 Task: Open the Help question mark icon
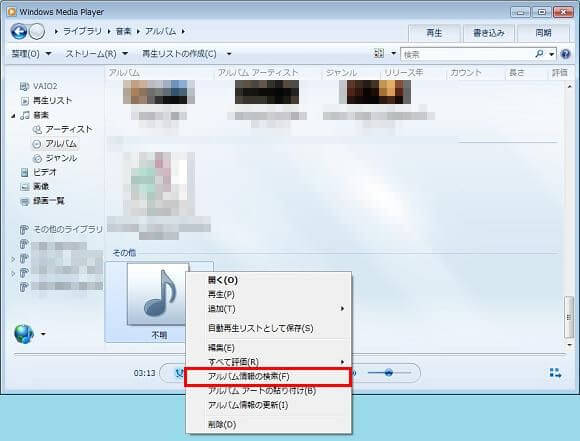coord(565,54)
